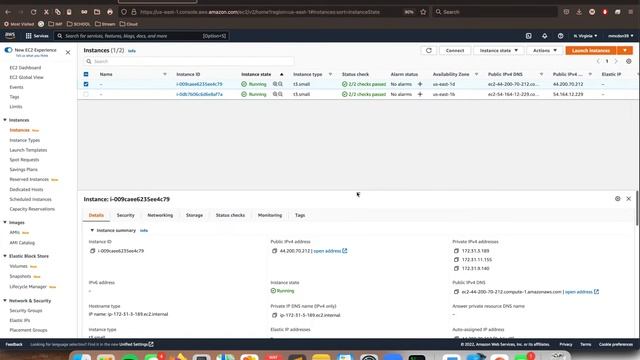
Task: Switch to the Status checks tab
Action: pos(230,215)
